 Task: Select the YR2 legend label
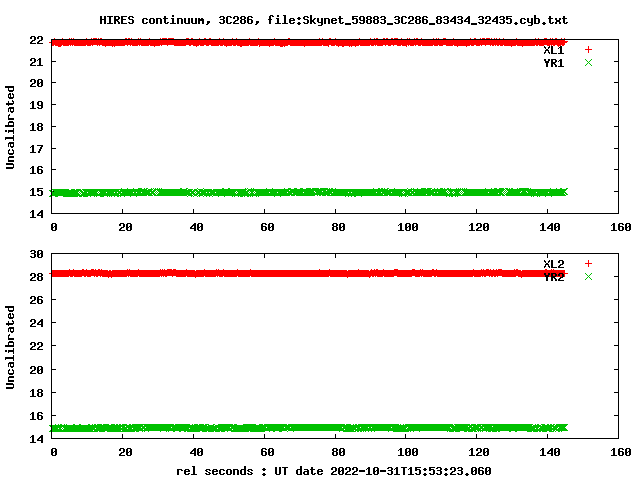pyautogui.click(x=553, y=277)
